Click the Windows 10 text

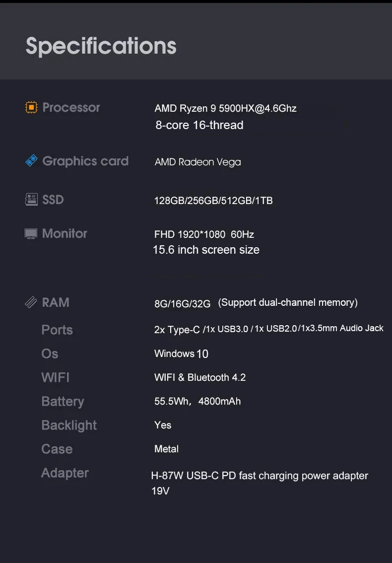181,353
